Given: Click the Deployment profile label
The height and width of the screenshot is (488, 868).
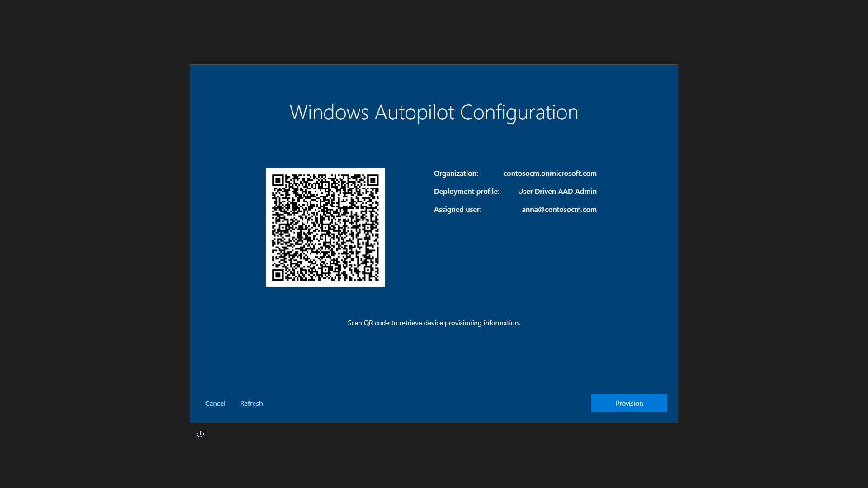Looking at the screenshot, I should (467, 191).
